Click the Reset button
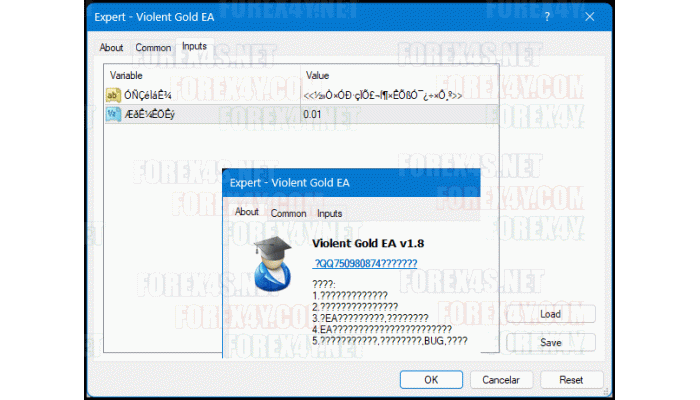 click(571, 380)
